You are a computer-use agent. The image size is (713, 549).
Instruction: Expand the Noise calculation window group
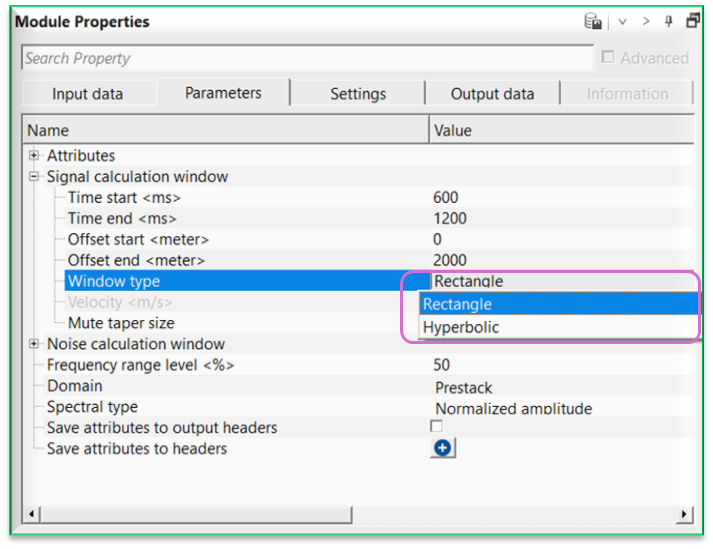34,344
